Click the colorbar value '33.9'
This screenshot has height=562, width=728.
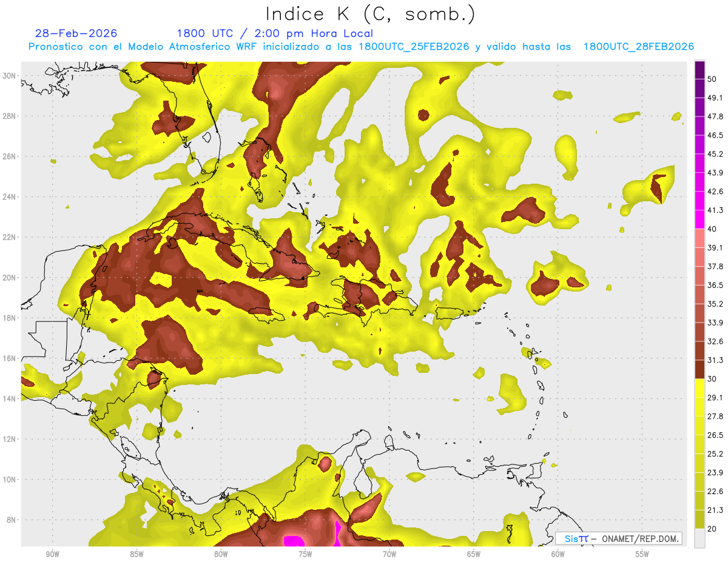click(715, 323)
